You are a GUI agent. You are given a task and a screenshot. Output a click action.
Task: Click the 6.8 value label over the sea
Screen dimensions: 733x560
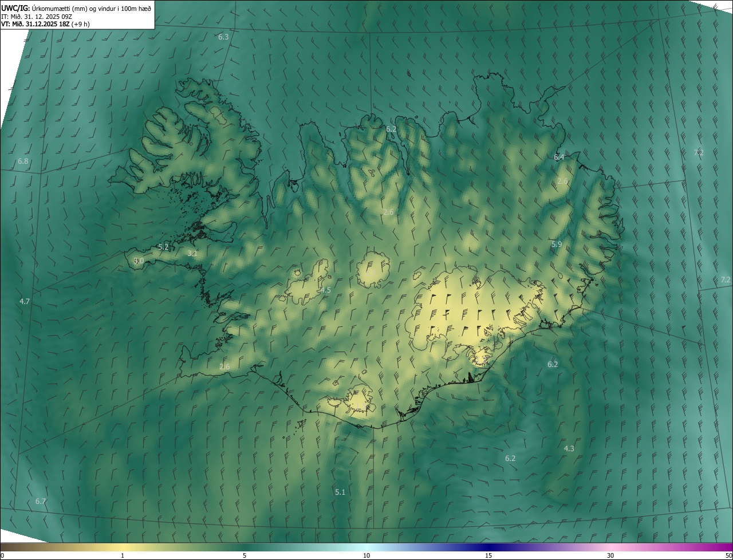tap(23, 161)
